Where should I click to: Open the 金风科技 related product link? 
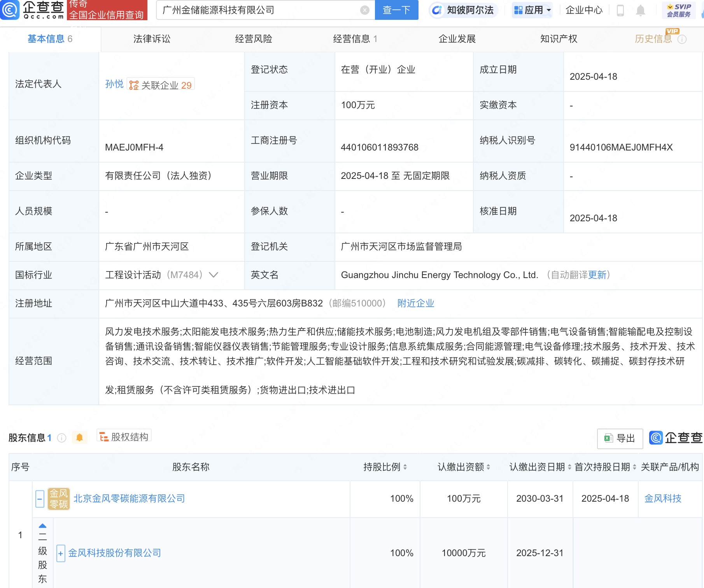(663, 499)
